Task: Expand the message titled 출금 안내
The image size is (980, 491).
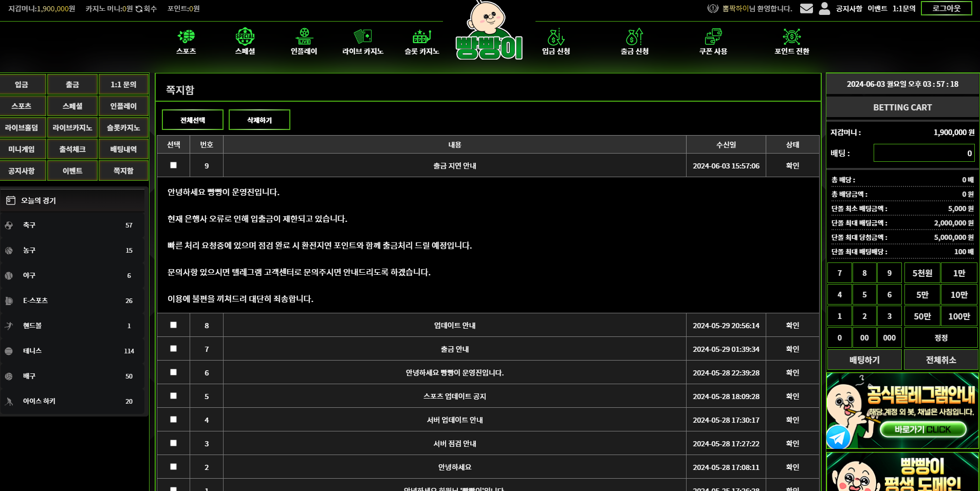Action: point(454,349)
